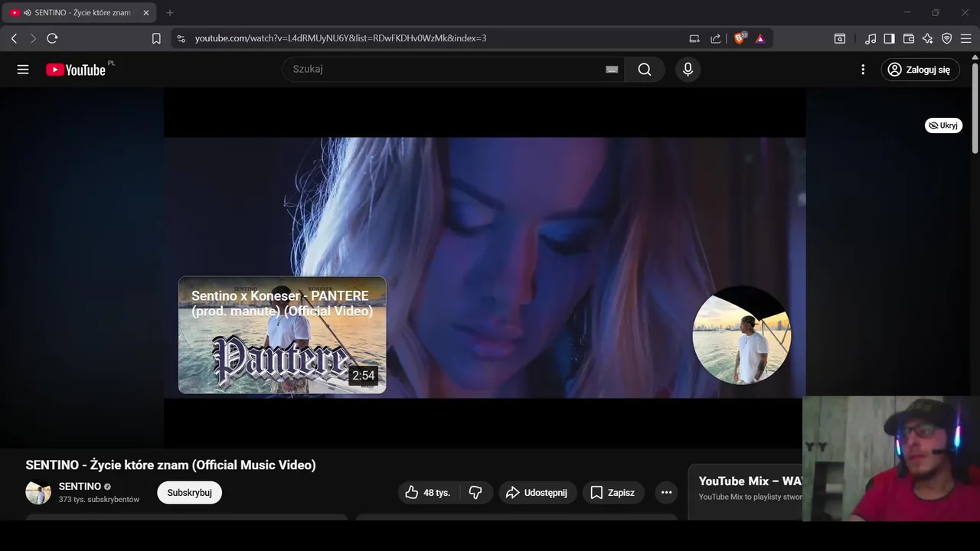Image resolution: width=980 pixels, height=551 pixels.
Task: Click the search magnifier button
Action: 645,70
